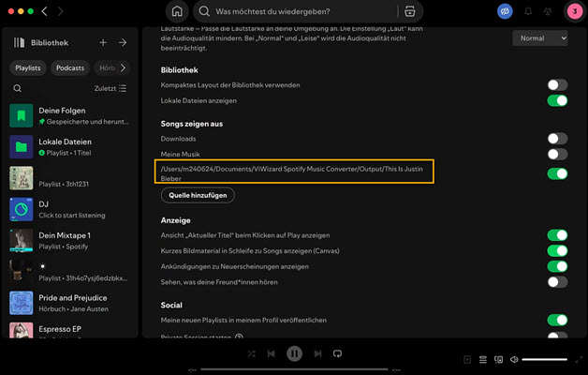Skip to next track
588x375 pixels.
coord(317,353)
